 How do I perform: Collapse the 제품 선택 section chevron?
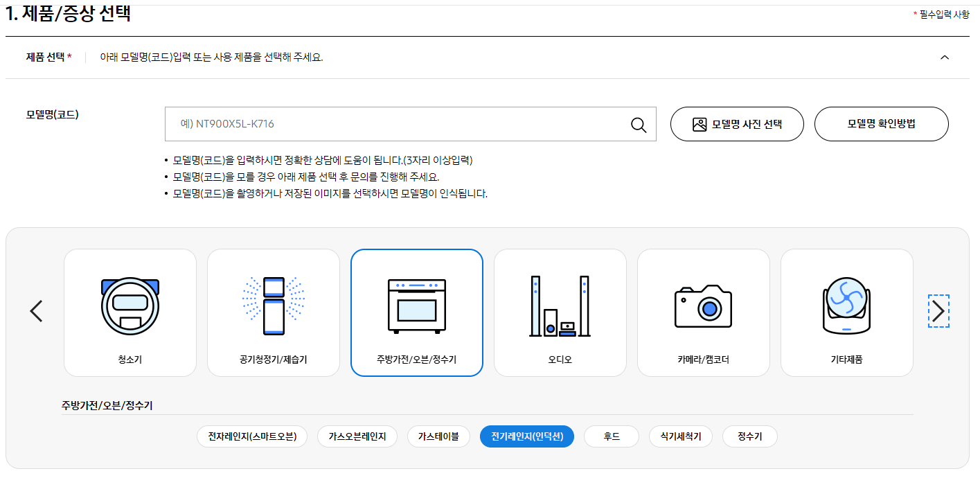945,57
